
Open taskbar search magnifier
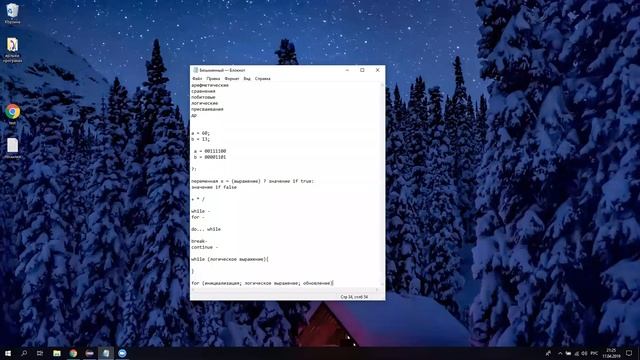24,353
